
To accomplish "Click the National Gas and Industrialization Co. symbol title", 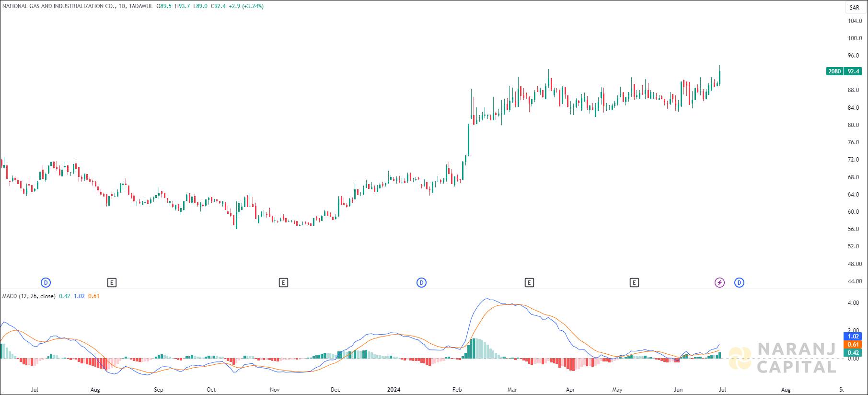I will pyautogui.click(x=59, y=6).
